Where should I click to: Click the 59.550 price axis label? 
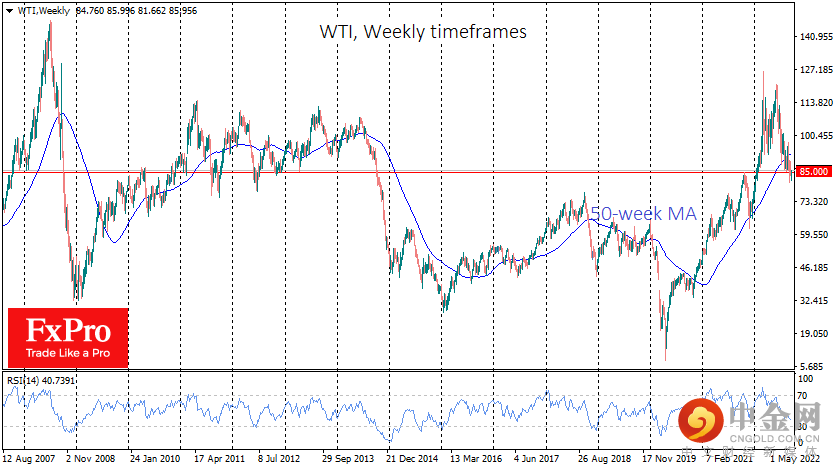tap(814, 234)
